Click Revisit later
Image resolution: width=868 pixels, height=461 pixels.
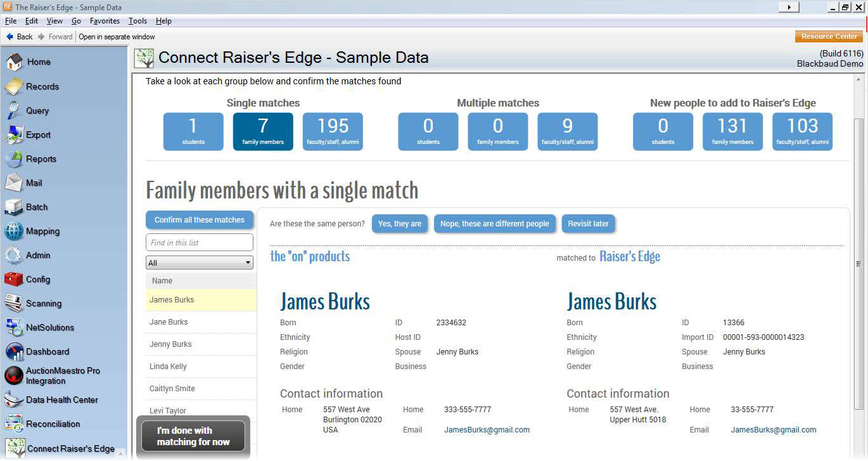click(589, 224)
